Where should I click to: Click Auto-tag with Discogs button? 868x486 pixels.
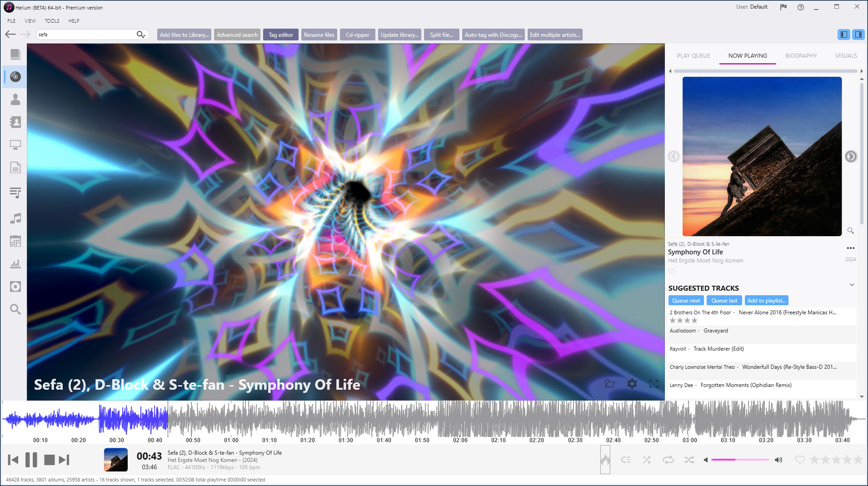click(493, 35)
